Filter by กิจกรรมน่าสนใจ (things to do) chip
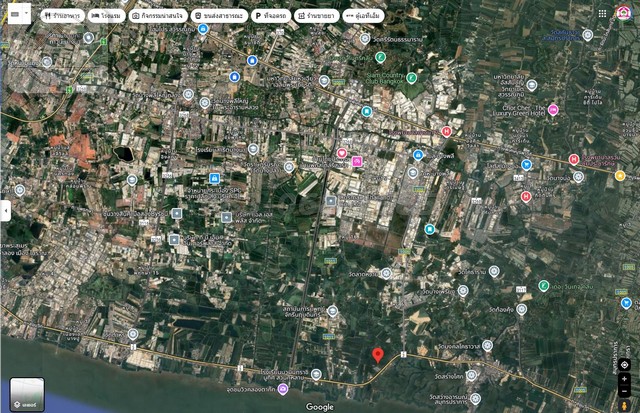Image resolution: width=640 pixels, height=413 pixels. click(x=158, y=16)
